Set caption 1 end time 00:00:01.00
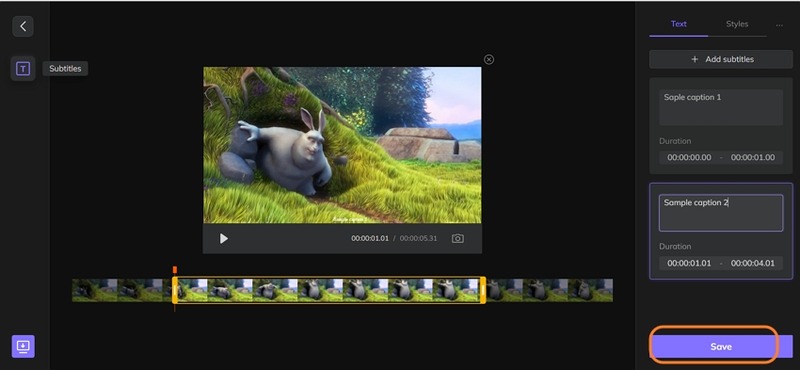The width and height of the screenshot is (800, 370). pyautogui.click(x=753, y=157)
